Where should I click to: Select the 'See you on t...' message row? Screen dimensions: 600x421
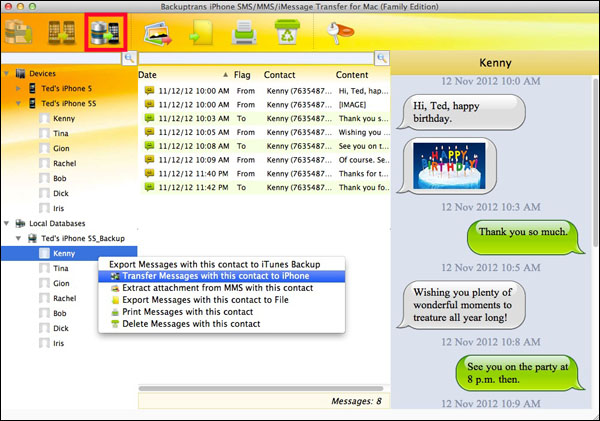(266, 146)
